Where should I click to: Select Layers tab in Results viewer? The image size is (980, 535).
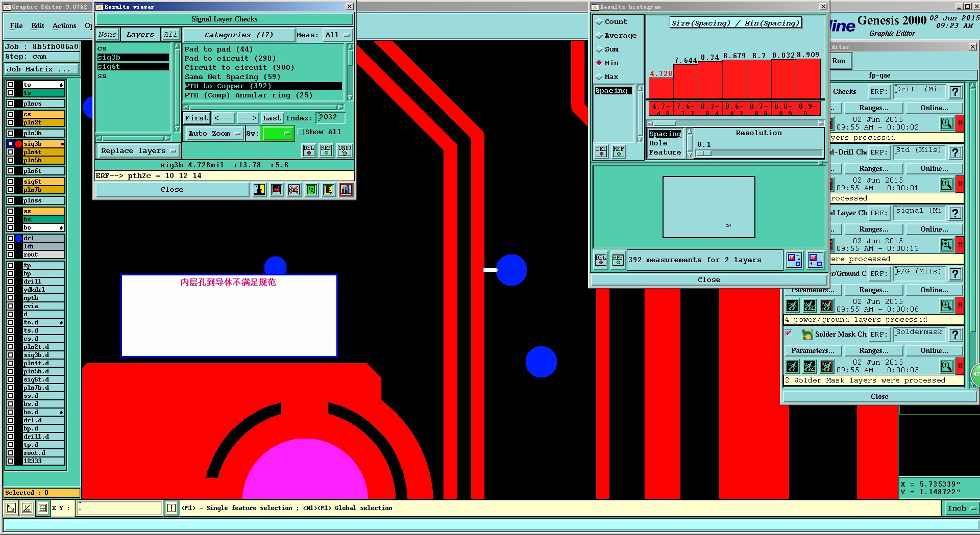coord(140,35)
